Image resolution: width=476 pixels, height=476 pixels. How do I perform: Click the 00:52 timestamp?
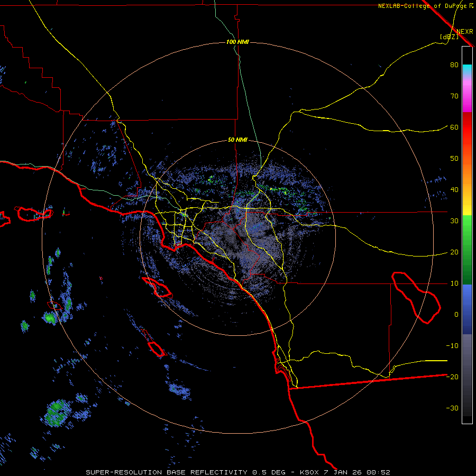[378, 472]
